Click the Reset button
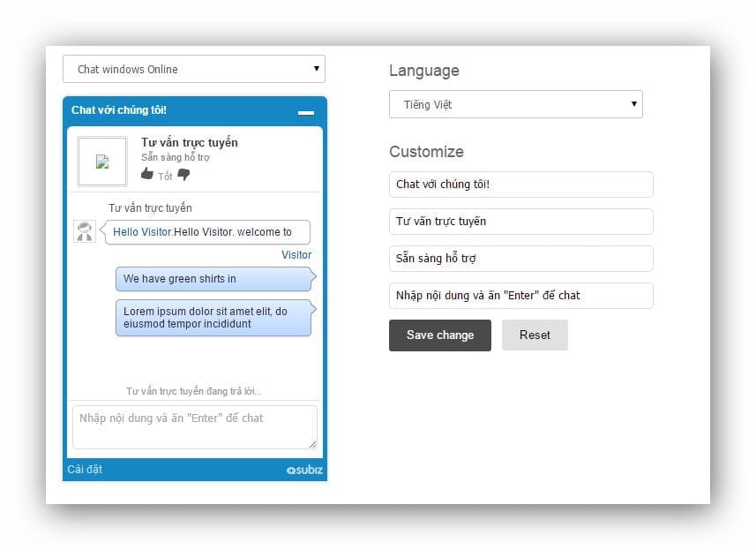This screenshot has height=550, width=756. 535,335
